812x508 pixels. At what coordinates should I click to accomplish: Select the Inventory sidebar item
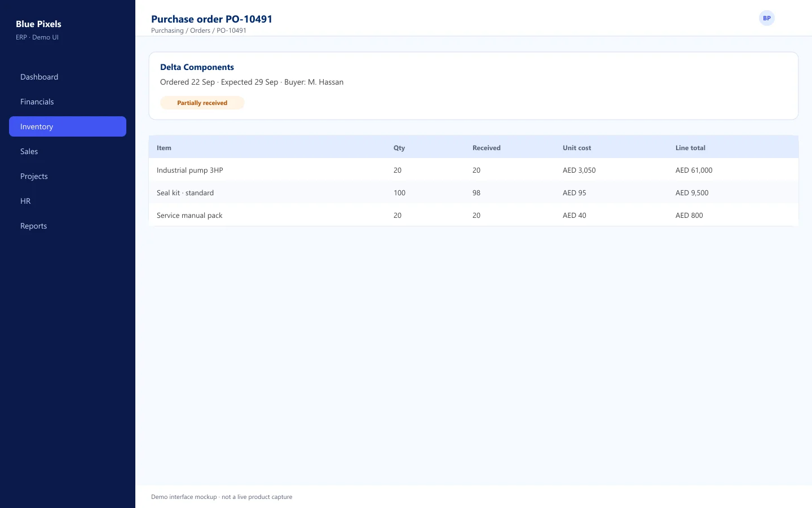pyautogui.click(x=68, y=126)
